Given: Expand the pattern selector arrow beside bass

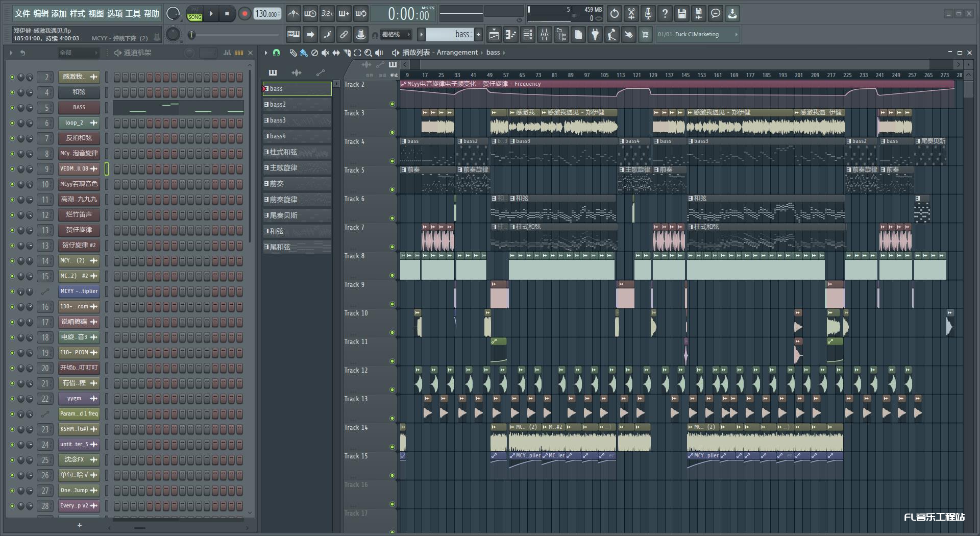Looking at the screenshot, I should coord(421,35).
